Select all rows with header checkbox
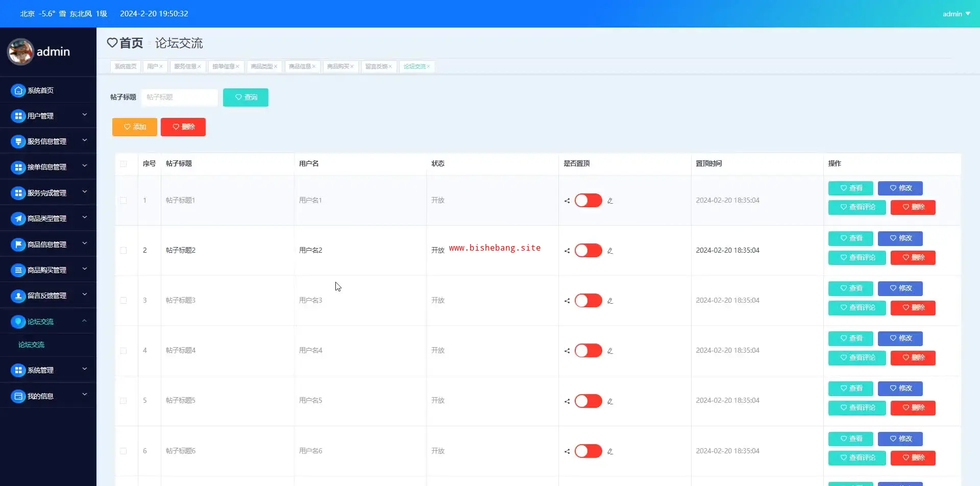Image resolution: width=980 pixels, height=486 pixels. (x=123, y=164)
